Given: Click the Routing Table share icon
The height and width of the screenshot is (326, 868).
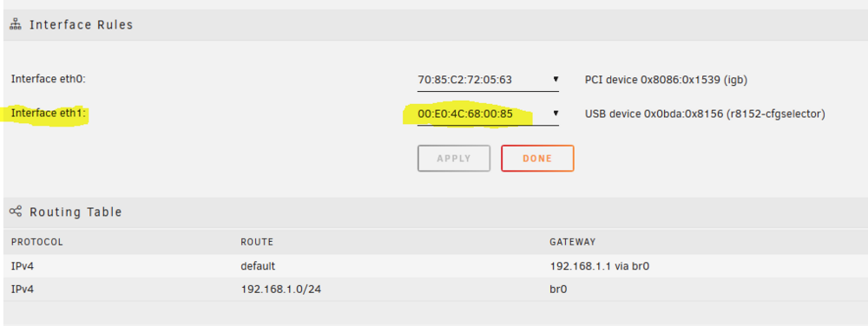Looking at the screenshot, I should [16, 211].
